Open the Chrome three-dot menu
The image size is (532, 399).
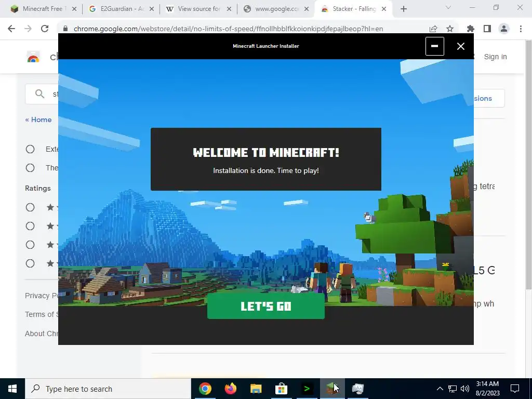click(521, 29)
